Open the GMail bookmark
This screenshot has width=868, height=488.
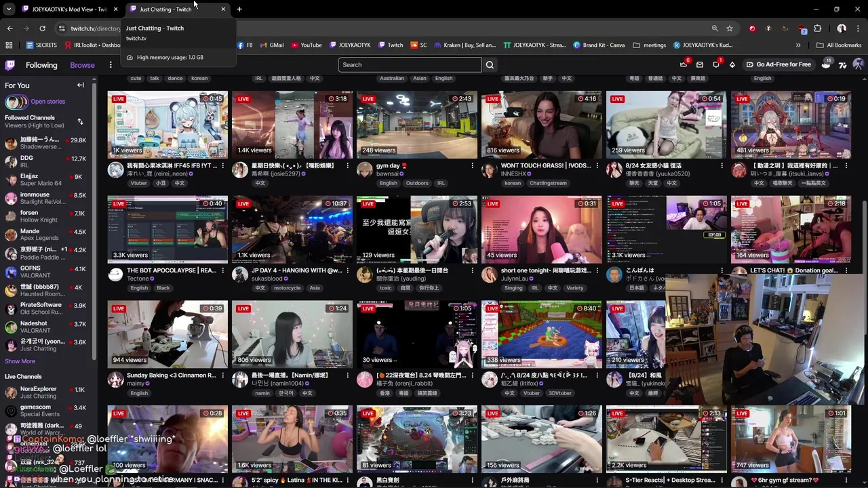pos(271,45)
